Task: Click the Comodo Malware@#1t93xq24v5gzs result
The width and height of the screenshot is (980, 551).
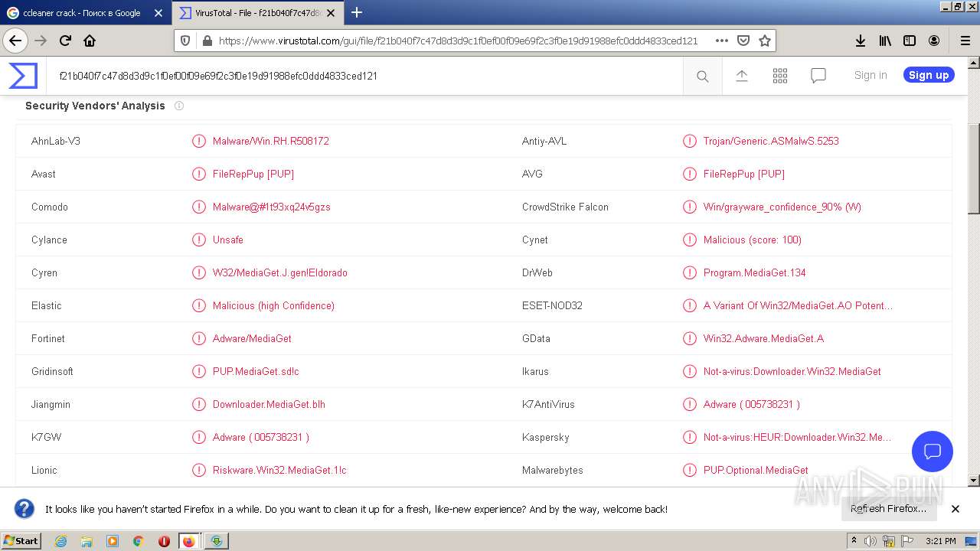Action: 272,207
